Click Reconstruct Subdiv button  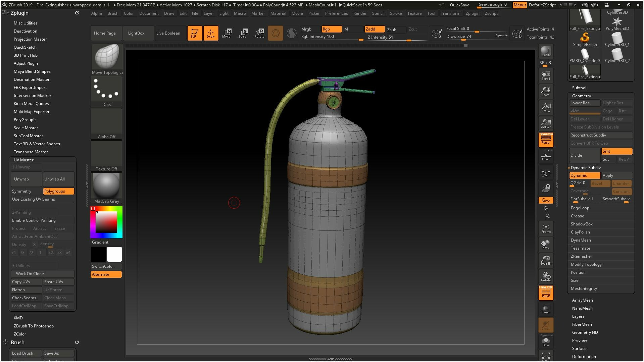coord(601,135)
